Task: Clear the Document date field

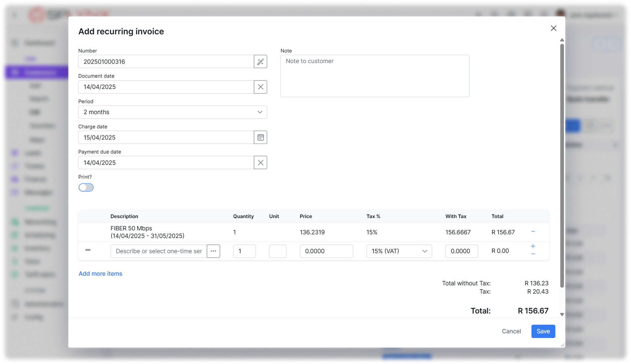Action: pyautogui.click(x=260, y=87)
